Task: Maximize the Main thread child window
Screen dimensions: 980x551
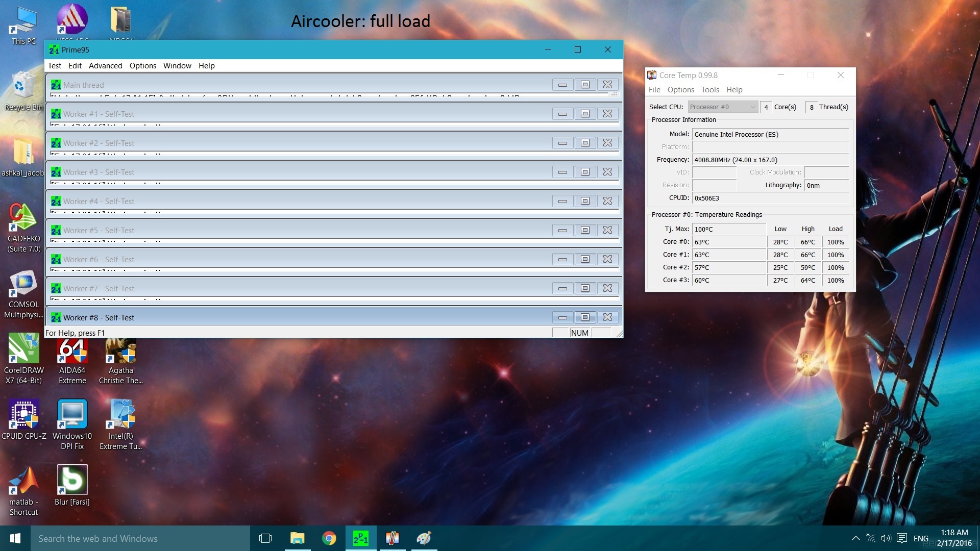Action: tap(585, 85)
